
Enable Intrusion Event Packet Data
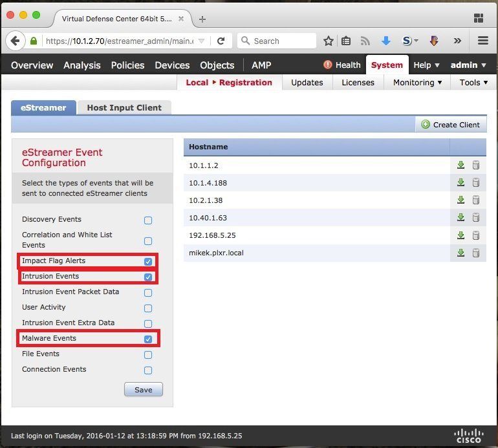pos(148,292)
